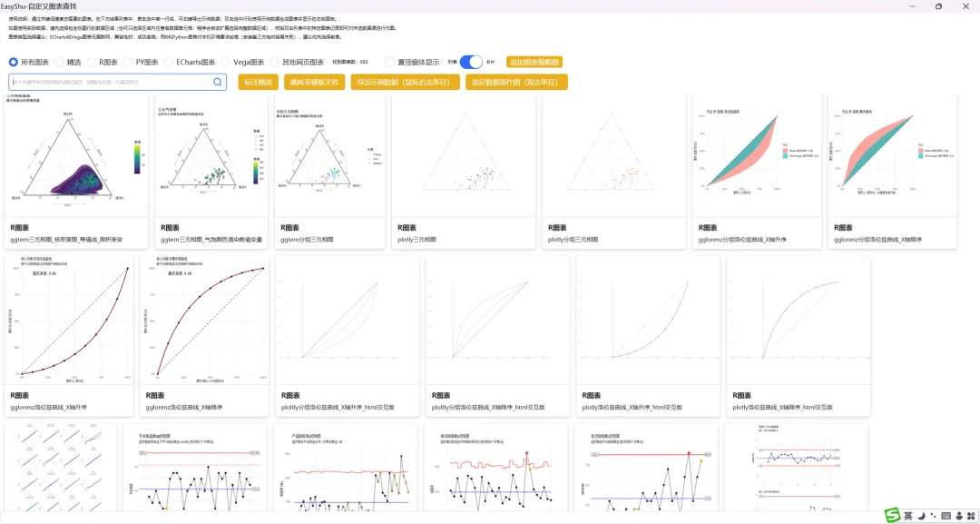Image resolution: width=980 pixels, height=524 pixels.
Task: Open the soft keyboard tray icon
Action: (x=946, y=516)
